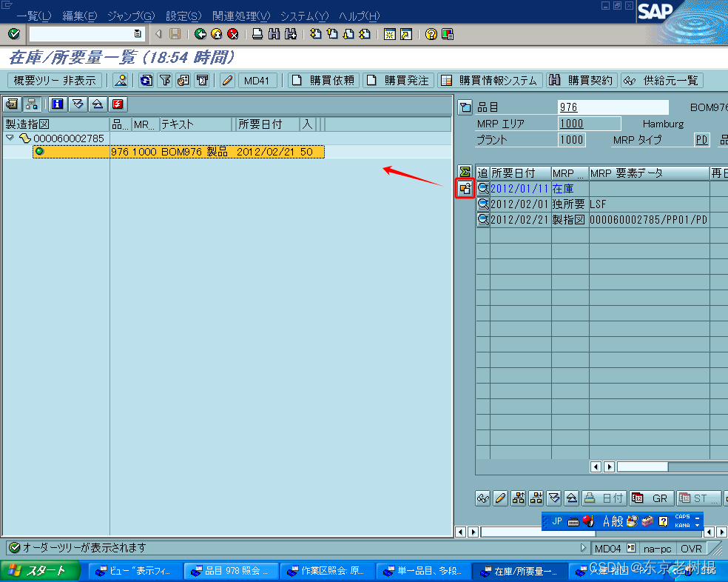
Task: Click the 品目 field containing 976
Action: pos(613,107)
